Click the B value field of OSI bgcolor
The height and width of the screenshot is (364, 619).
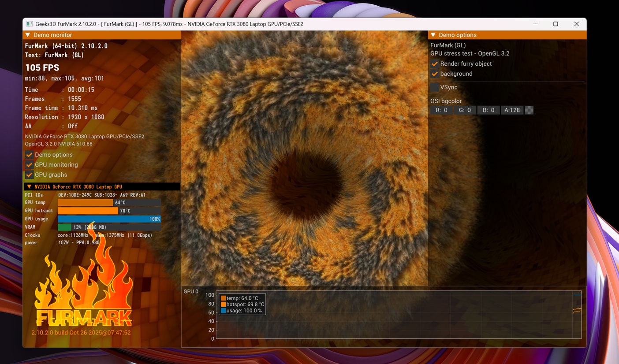point(488,110)
